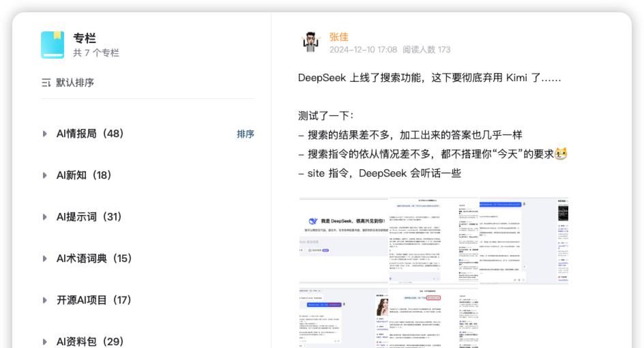
Task: Click the blue 专栏 bookmark icon
Action: tap(53, 45)
